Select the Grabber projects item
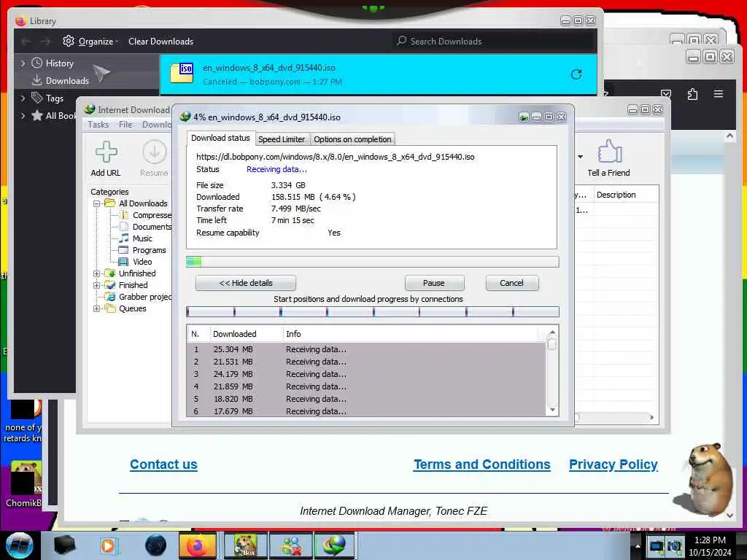The image size is (747, 560). (x=139, y=297)
